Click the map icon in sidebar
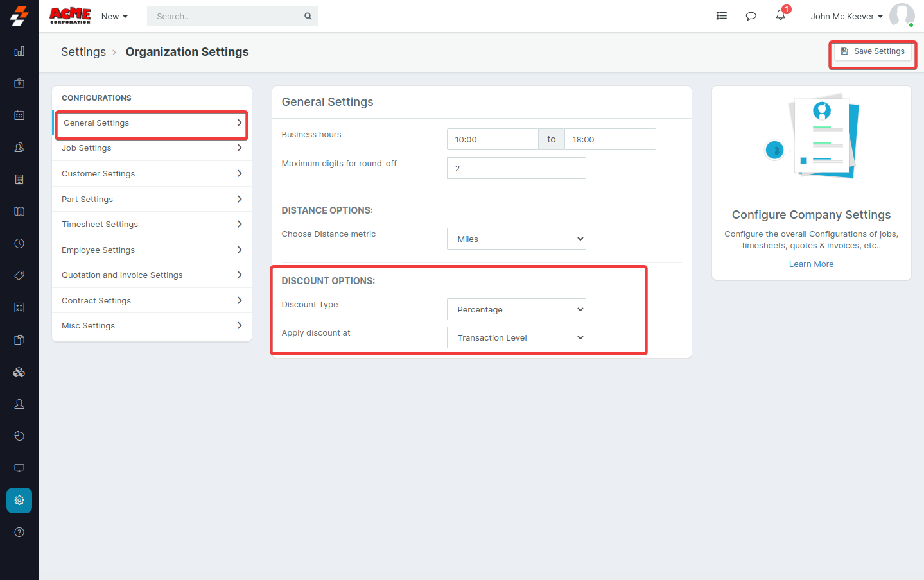Screen dimensions: 924x580 pos(19,212)
